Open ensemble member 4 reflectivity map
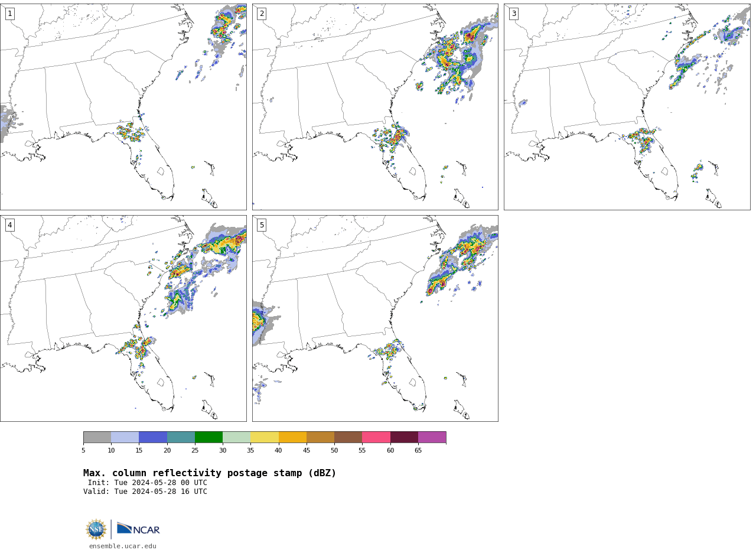The width and height of the screenshot is (756, 553). 123,318
